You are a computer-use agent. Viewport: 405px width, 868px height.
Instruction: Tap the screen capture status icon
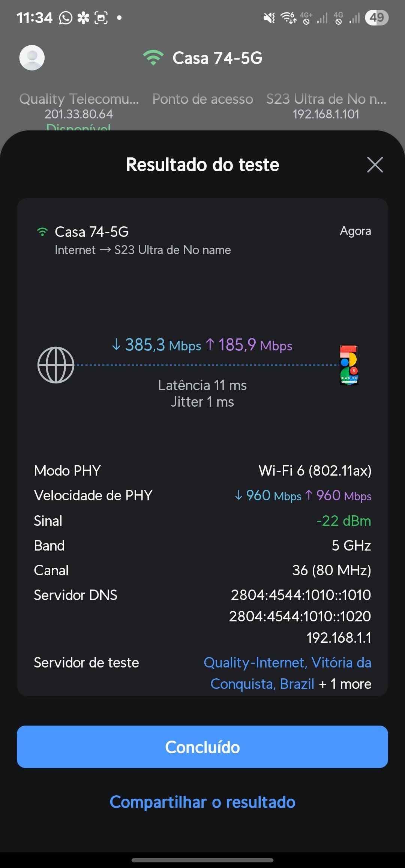coord(101,18)
